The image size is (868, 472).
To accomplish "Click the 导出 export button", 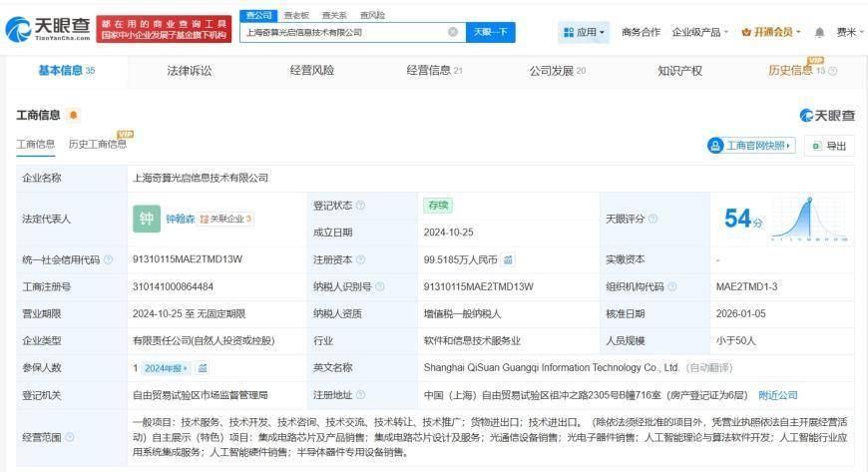I will pos(829,146).
